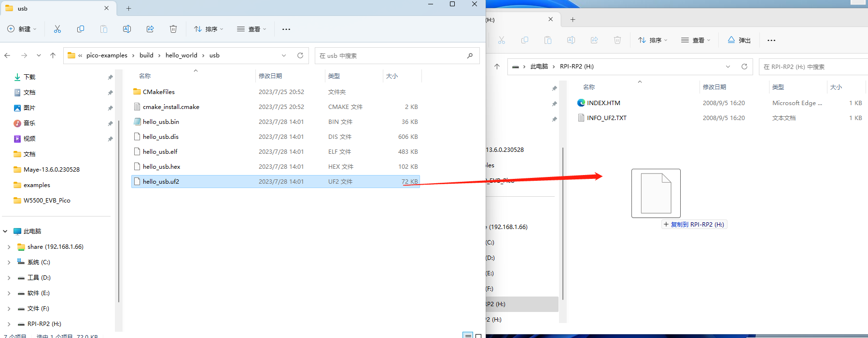Click the usb folder search box
This screenshot has width=868, height=338.
point(391,56)
